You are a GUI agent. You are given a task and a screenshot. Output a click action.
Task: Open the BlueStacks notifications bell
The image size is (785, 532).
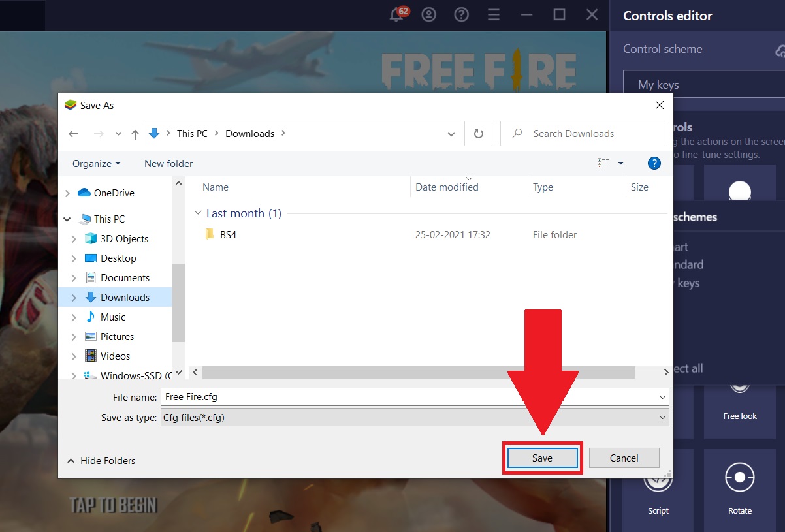[x=396, y=14]
